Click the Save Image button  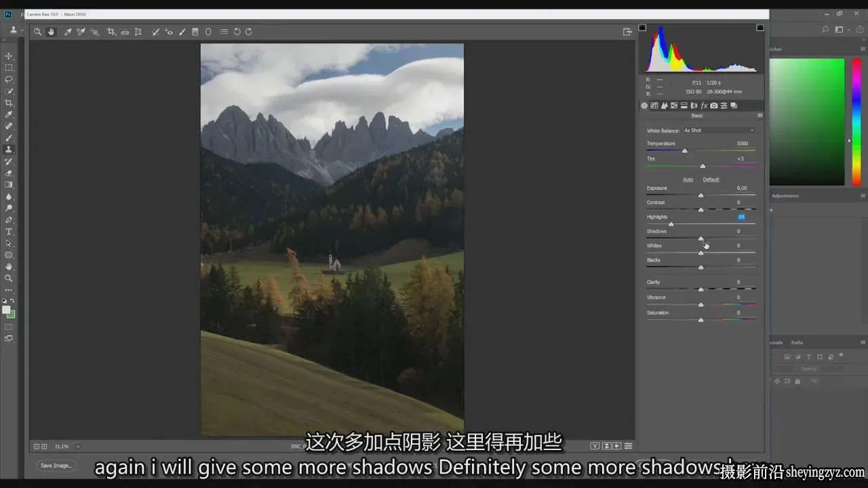56,466
